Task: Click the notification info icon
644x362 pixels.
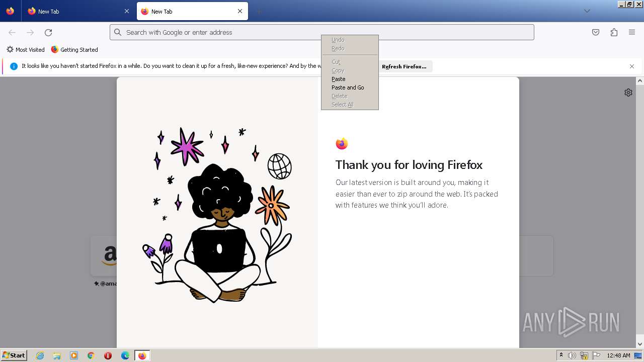Action: tap(14, 66)
